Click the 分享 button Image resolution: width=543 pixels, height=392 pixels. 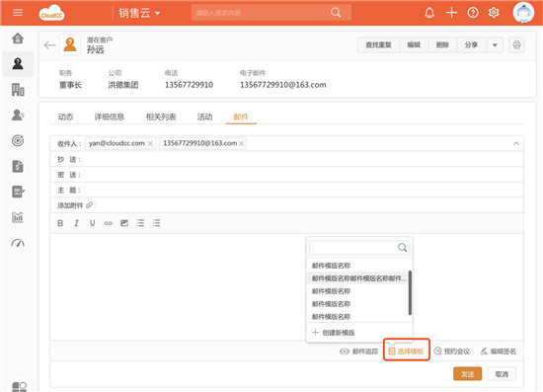(471, 45)
